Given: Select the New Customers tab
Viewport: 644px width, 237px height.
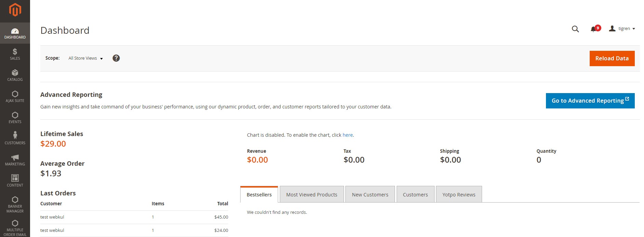Looking at the screenshot, I should (370, 194).
